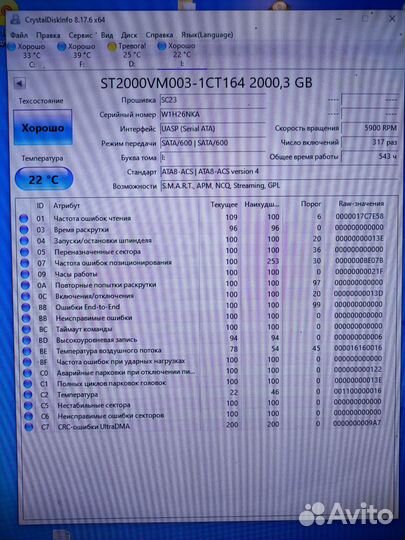The image size is (405, 540).
Task: Click status icon for Высокоуровневая запись row
Action: (x=27, y=340)
